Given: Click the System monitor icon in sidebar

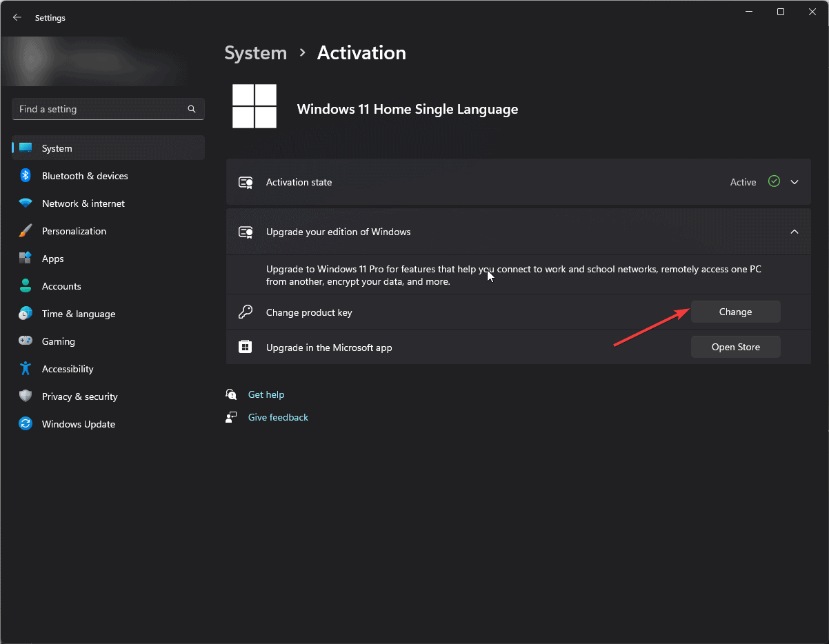Looking at the screenshot, I should tap(26, 148).
